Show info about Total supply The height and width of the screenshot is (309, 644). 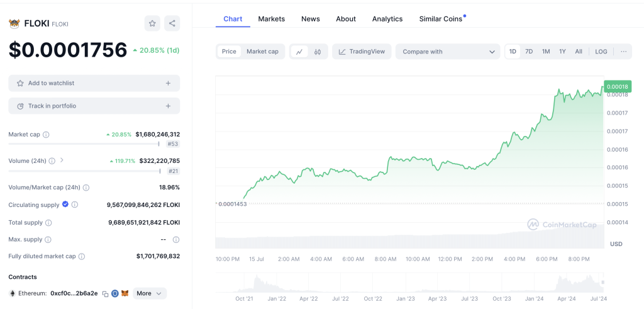48,223
